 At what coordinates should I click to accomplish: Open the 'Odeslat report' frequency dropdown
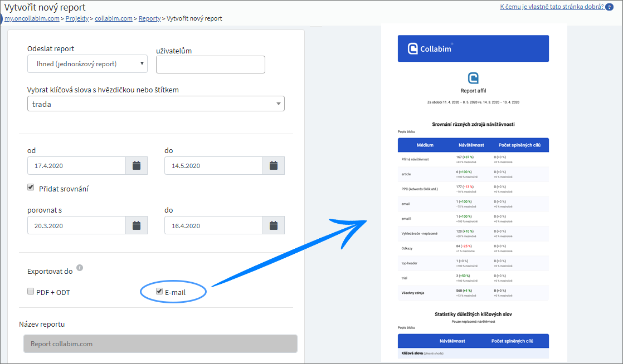[87, 64]
